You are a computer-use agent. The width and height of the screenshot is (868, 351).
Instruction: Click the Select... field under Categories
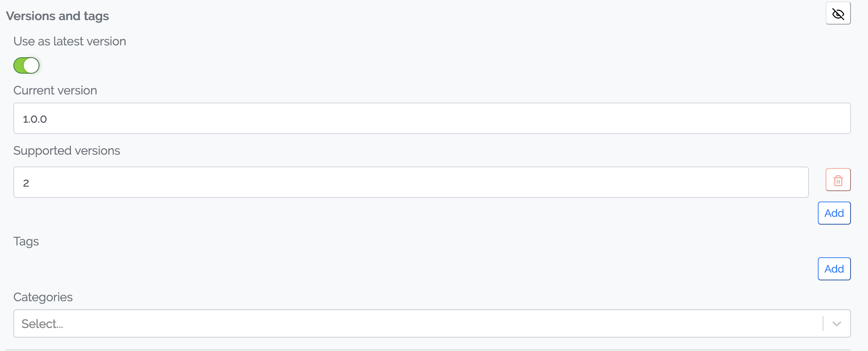[x=149, y=323]
